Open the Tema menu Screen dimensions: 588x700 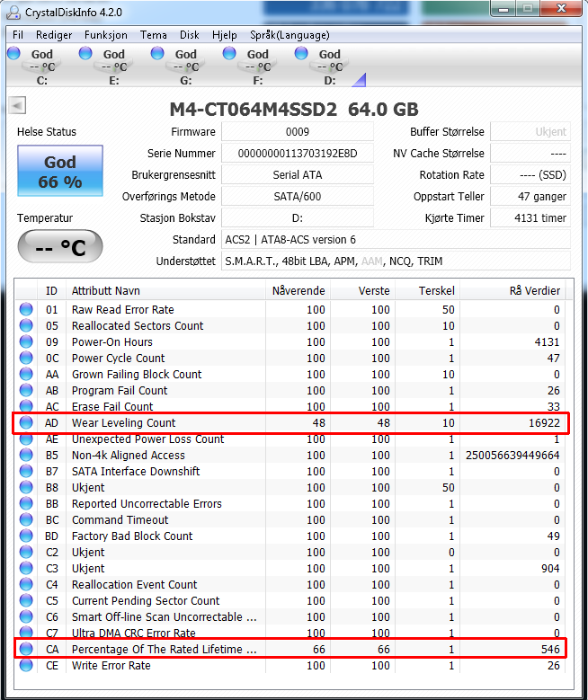pyautogui.click(x=153, y=35)
